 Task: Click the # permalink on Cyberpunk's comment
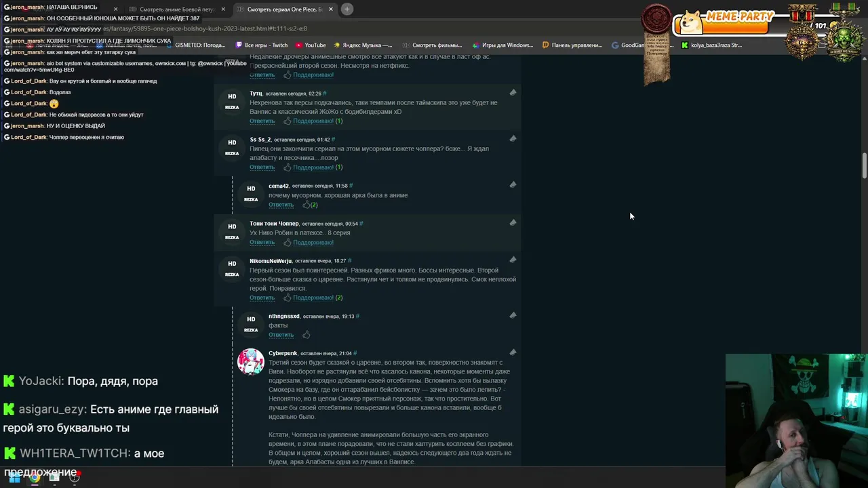[355, 353]
